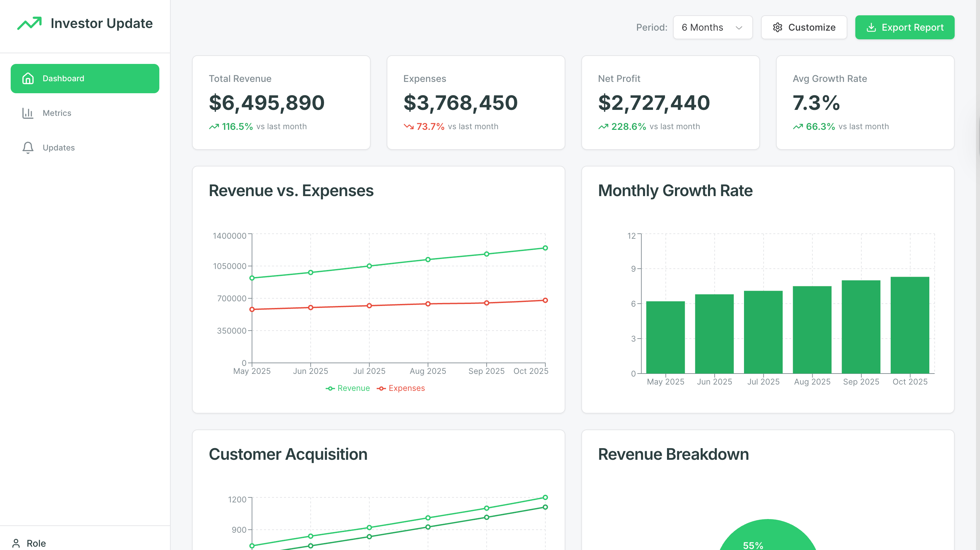Click the Role user icon
980x550 pixels.
point(16,543)
